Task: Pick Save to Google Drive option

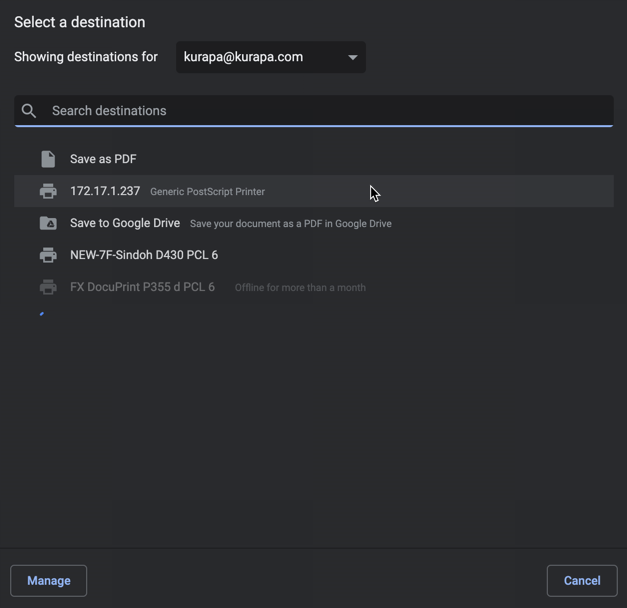Action: [x=125, y=223]
